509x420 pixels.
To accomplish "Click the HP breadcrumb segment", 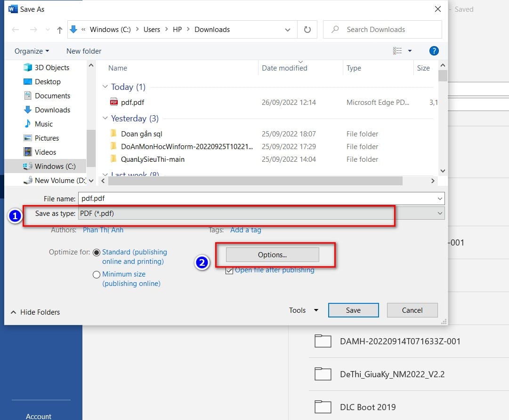I will (177, 30).
